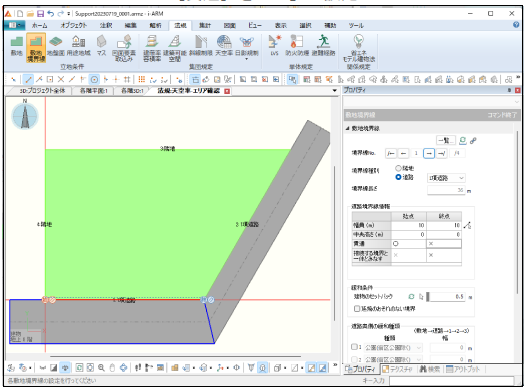
Task: Click the 建物のセットバック slider field
Action: click(446, 297)
